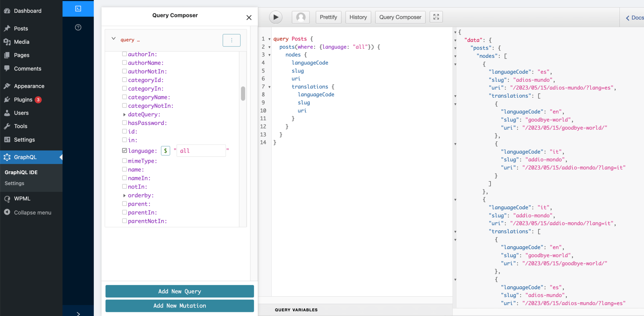Select GraphiQL IDE in the sidebar submenu

tap(21, 172)
